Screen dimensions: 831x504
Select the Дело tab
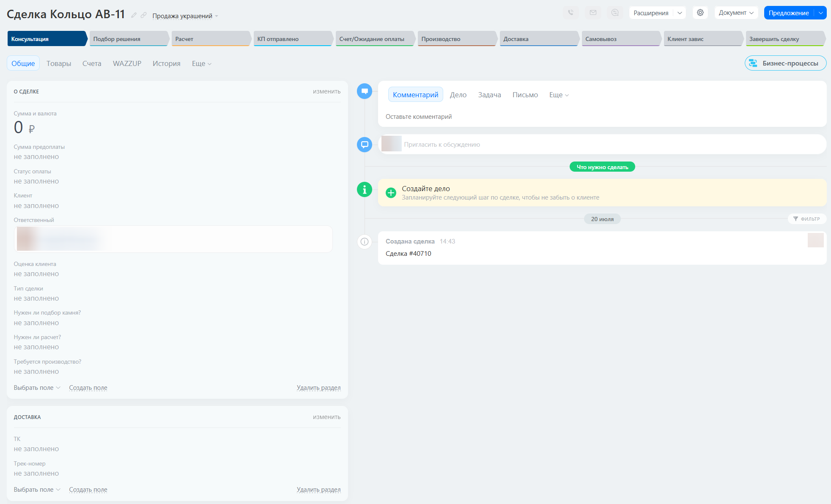pos(458,95)
